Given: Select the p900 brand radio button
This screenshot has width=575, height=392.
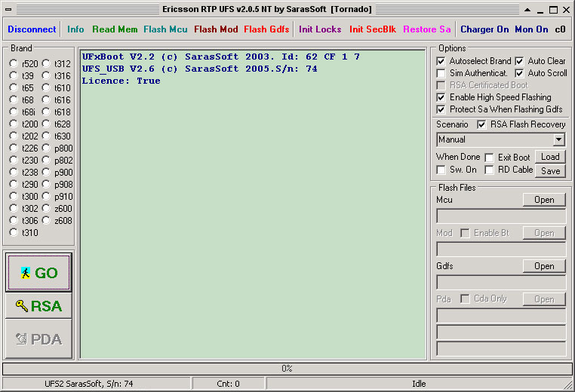Looking at the screenshot, I should [x=46, y=172].
